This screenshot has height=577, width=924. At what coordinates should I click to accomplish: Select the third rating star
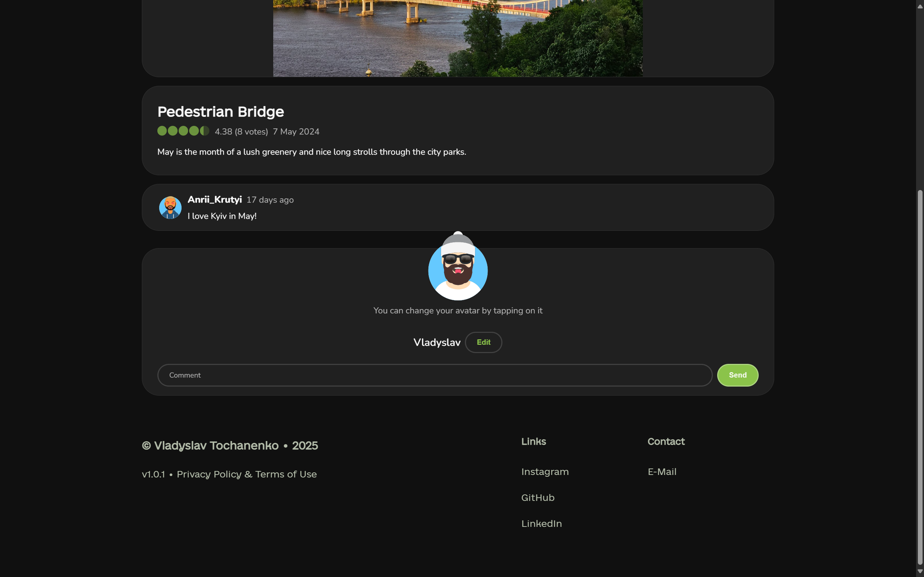click(x=183, y=131)
